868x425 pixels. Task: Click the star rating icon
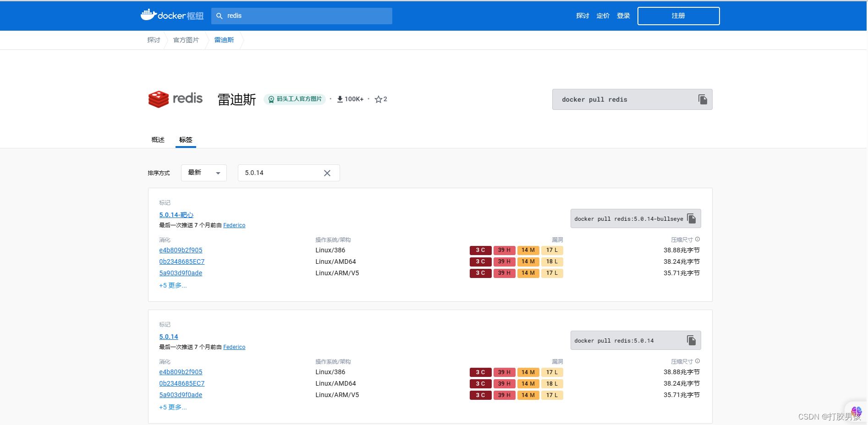point(378,99)
